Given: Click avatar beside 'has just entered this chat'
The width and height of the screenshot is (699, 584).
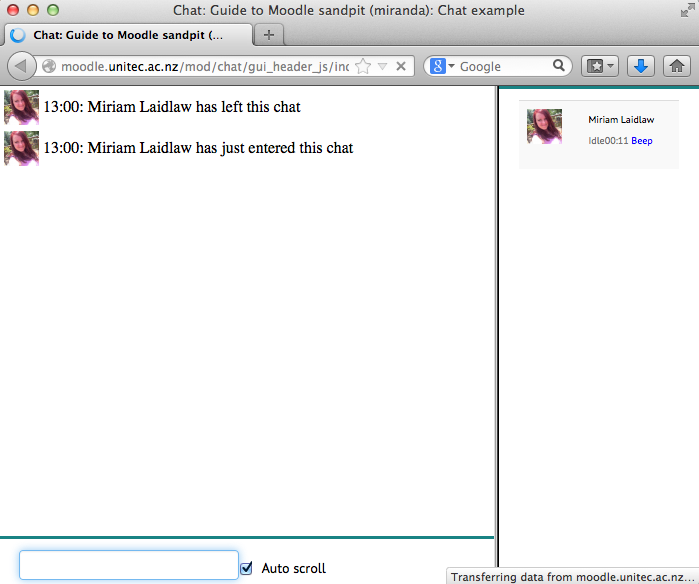Looking at the screenshot, I should tap(21, 148).
